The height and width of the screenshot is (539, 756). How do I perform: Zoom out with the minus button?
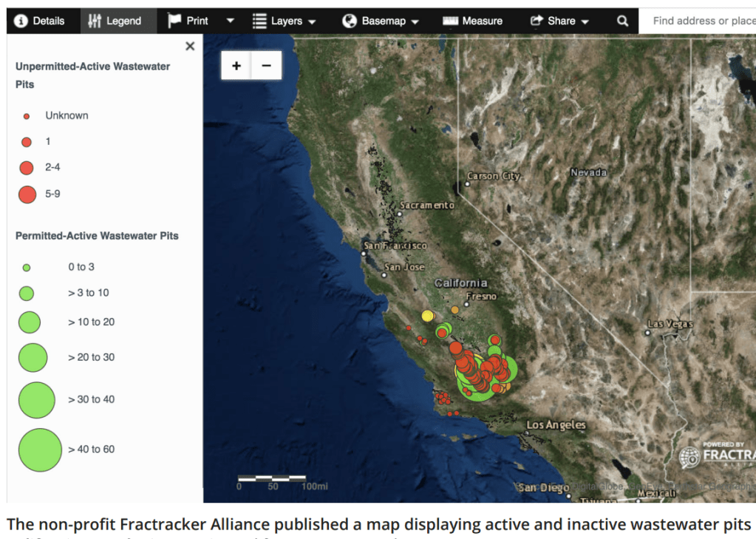(x=266, y=66)
